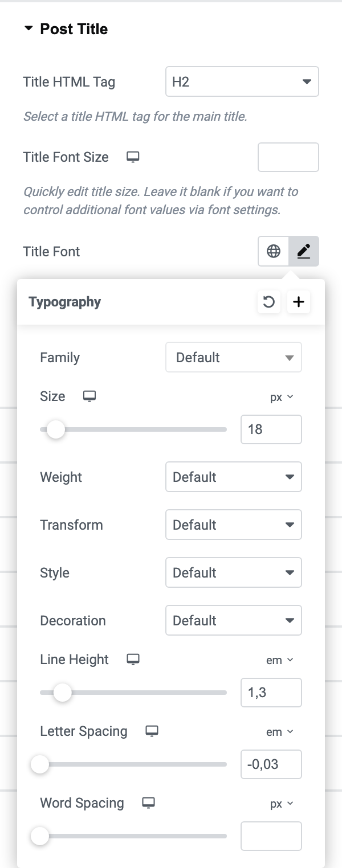Open the Family font dropdown

[x=234, y=358]
